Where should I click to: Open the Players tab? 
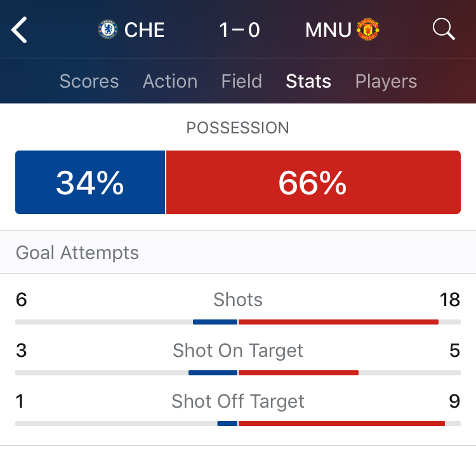[386, 81]
